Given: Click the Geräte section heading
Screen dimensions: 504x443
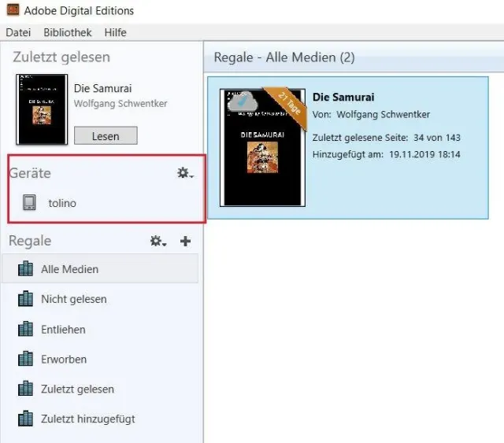Looking at the screenshot, I should pyautogui.click(x=30, y=173).
